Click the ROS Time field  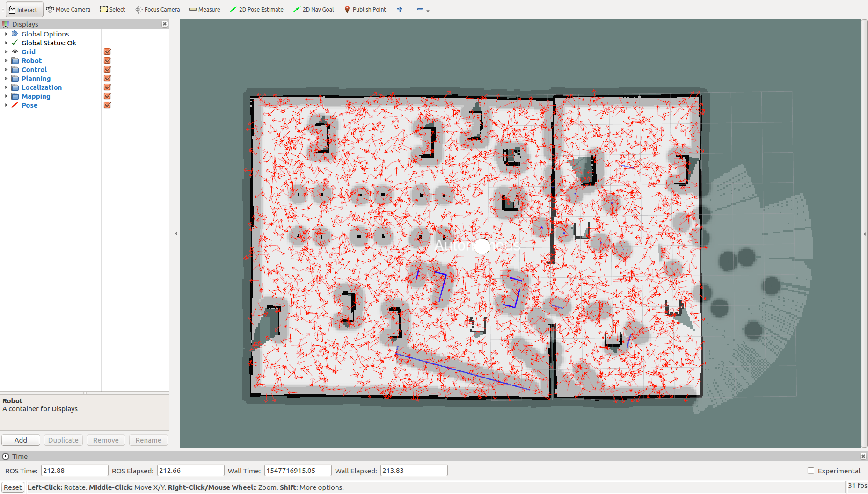tap(74, 471)
